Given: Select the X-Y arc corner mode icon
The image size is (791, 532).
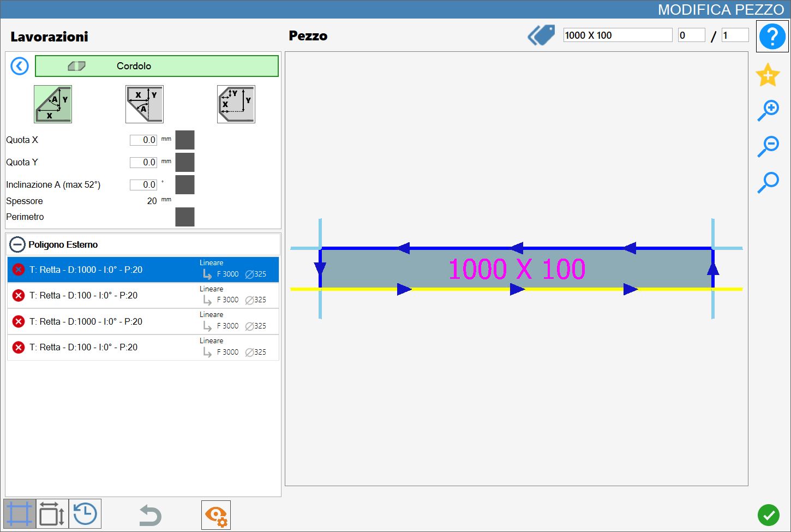Looking at the screenshot, I should [x=145, y=104].
